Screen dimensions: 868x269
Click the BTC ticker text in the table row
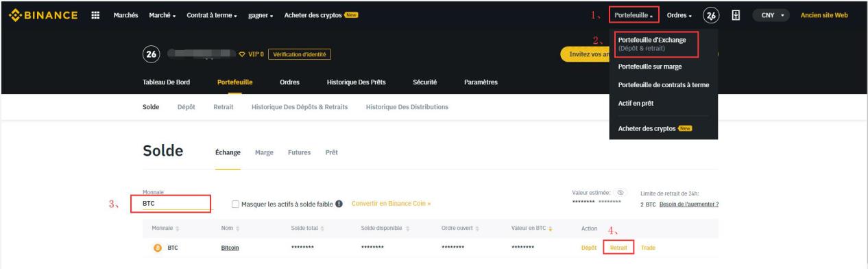coord(173,248)
